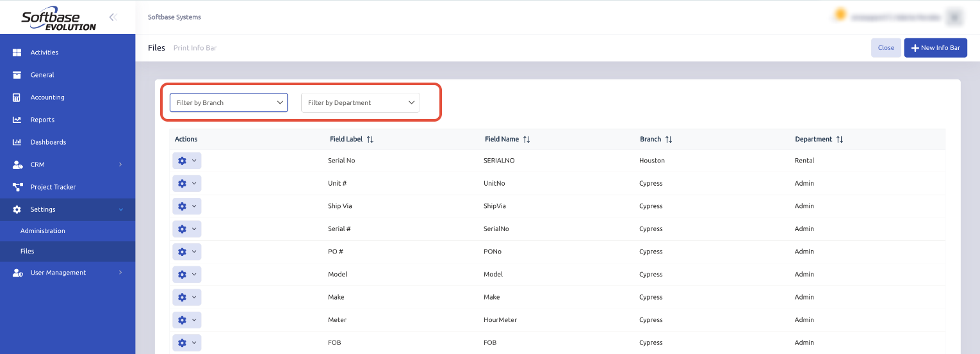The height and width of the screenshot is (354, 980).
Task: Click the Dashboards bar chart icon
Action: point(17,142)
